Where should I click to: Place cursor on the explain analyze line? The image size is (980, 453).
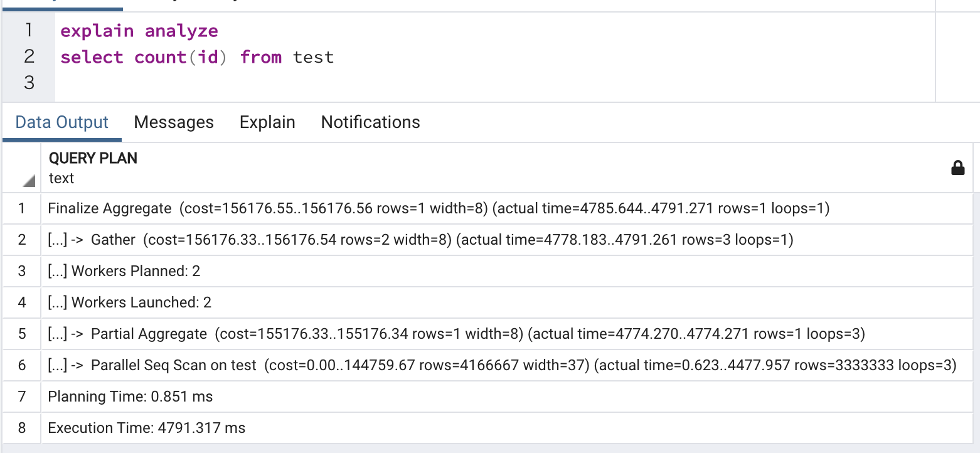click(139, 31)
